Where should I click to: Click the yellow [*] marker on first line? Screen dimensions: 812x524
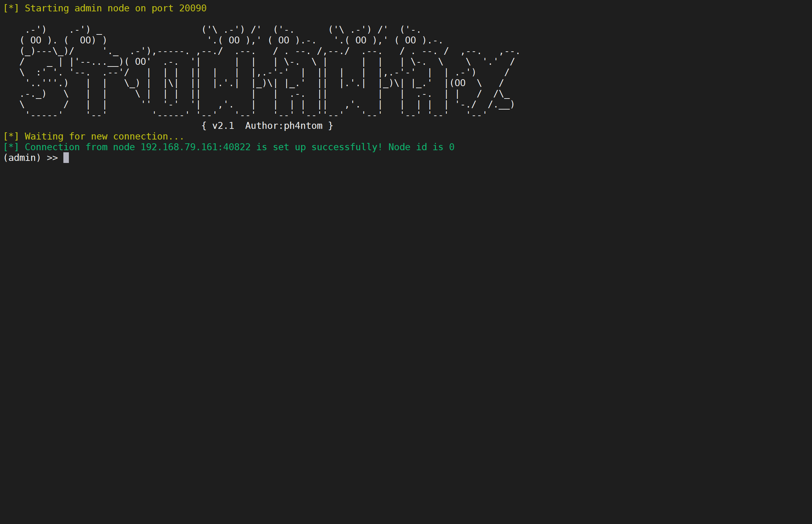pos(11,8)
